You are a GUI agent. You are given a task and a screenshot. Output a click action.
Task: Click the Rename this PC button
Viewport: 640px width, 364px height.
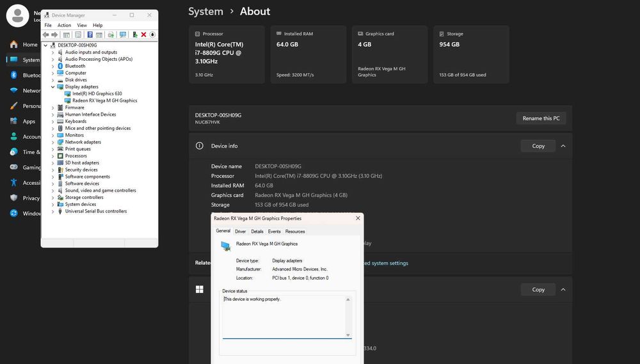(x=541, y=118)
